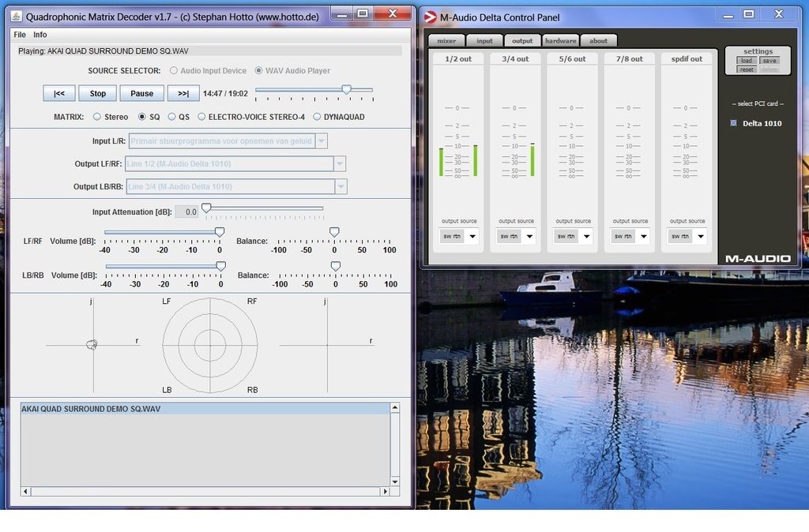Click the reset settings button
Screen dimensions: 809x532
coord(747,69)
